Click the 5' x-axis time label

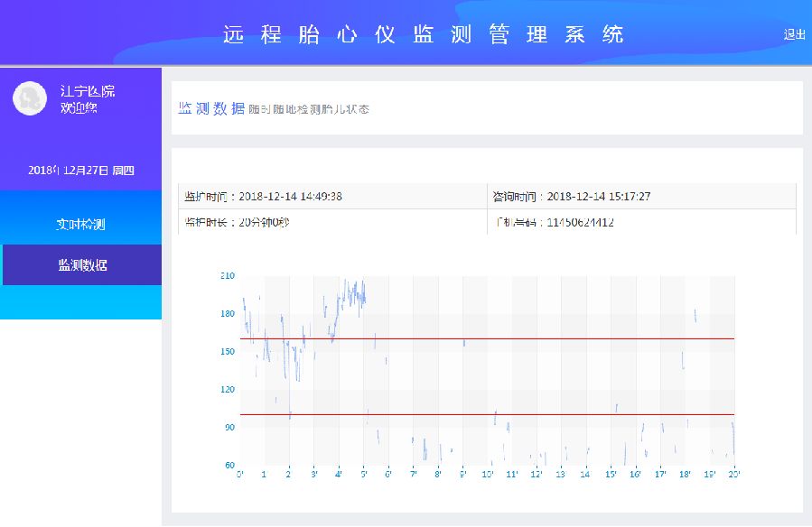363,474
